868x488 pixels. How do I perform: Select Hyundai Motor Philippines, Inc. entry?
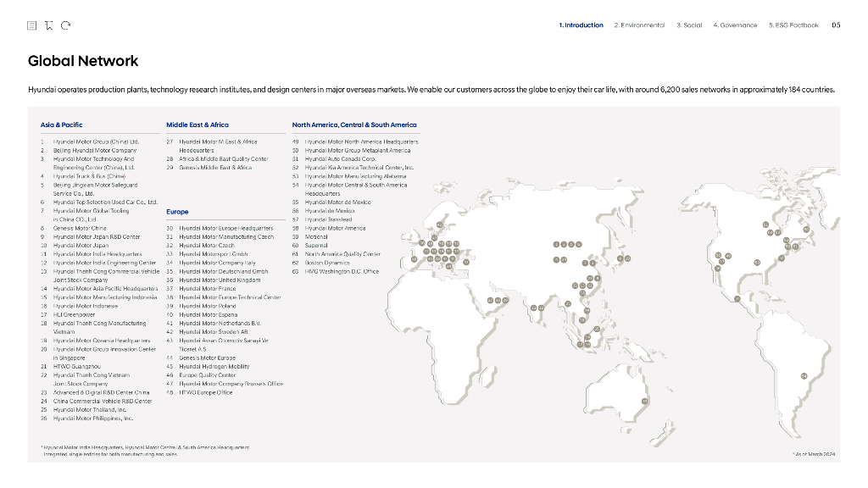93,419
